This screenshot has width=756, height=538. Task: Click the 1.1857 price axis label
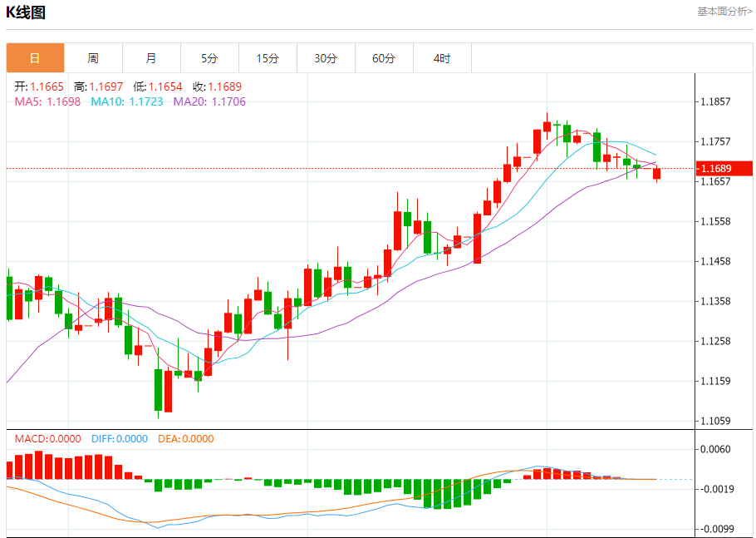[x=715, y=101]
